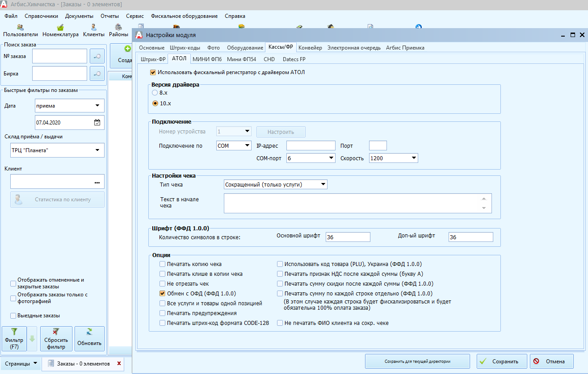
Task: Click the Создать green plus button
Action: point(122,56)
